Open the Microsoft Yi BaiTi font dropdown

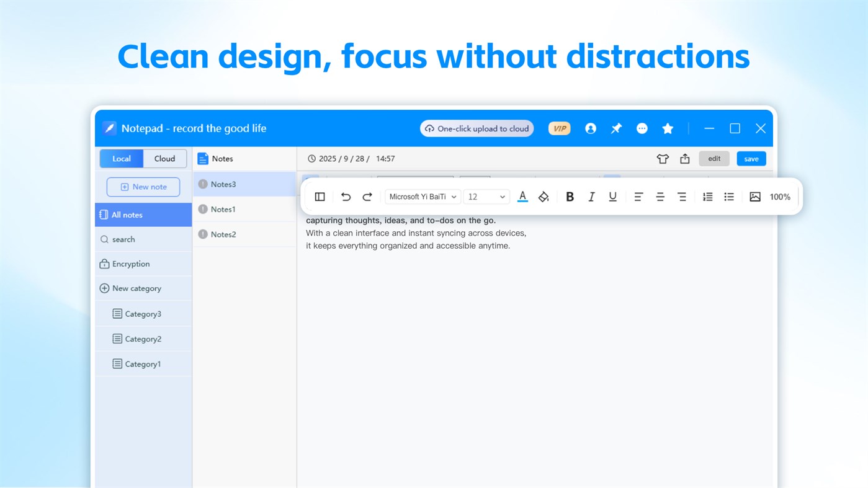point(423,197)
